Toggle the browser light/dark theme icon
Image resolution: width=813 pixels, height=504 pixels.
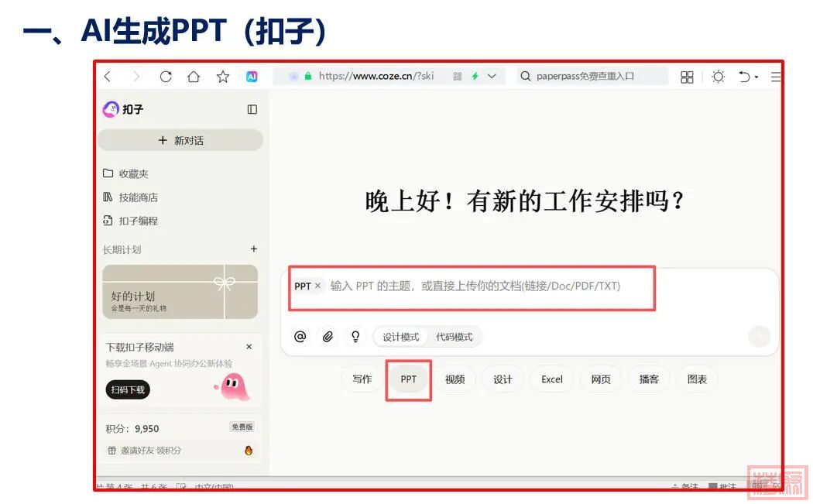719,77
